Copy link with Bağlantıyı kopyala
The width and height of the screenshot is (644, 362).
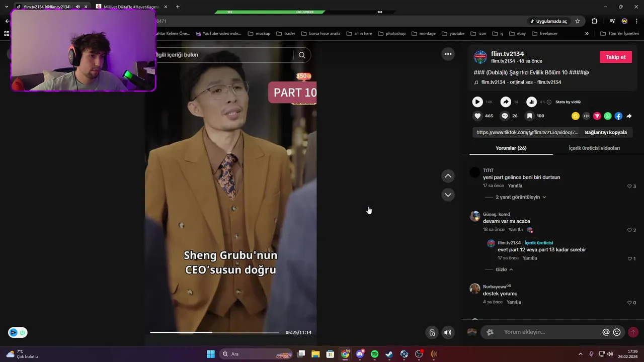point(606,132)
